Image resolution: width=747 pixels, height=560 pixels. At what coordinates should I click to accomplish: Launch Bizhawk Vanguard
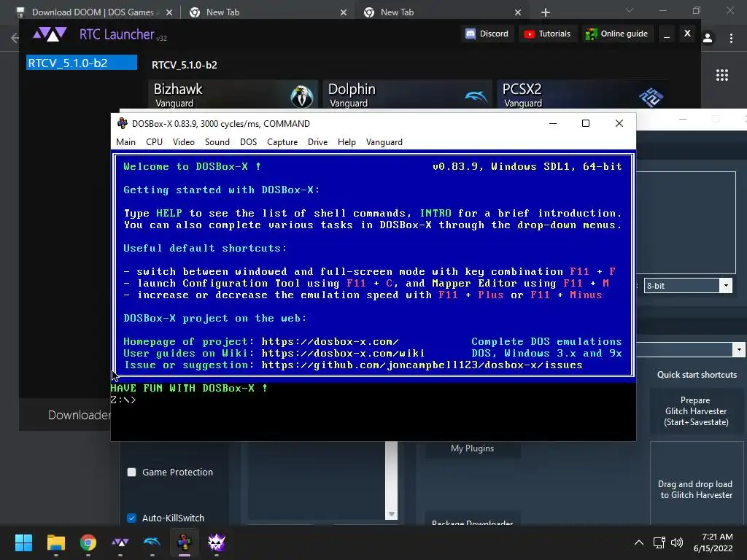233,96
